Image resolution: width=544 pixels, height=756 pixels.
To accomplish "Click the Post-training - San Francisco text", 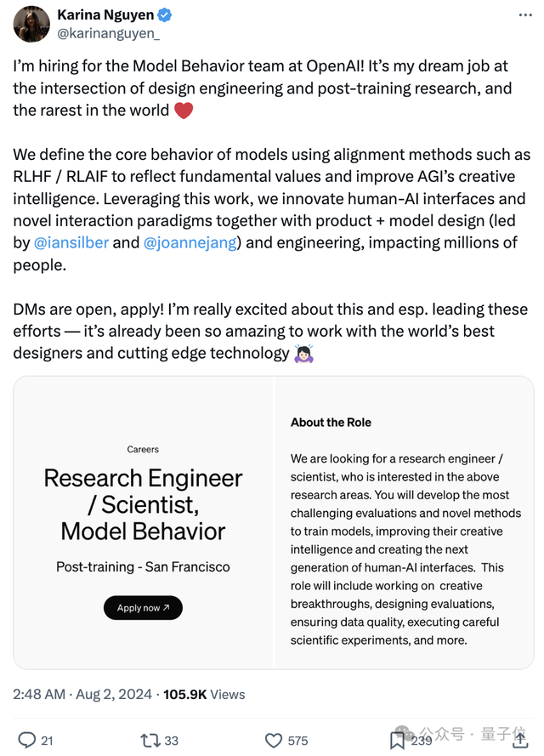I will pyautogui.click(x=143, y=566).
